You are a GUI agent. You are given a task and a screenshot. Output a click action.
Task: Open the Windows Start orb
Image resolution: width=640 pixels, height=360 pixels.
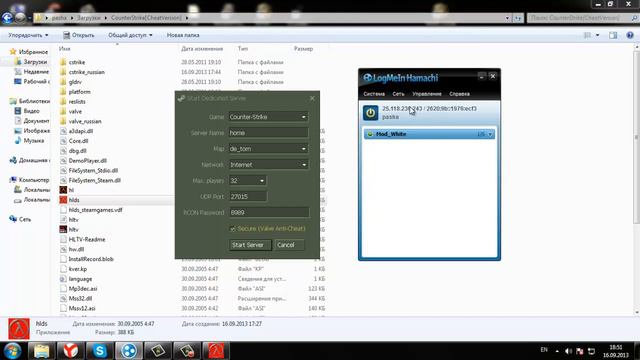(13, 351)
